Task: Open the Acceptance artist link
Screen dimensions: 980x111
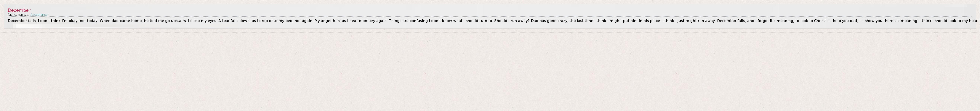Action: (x=39, y=15)
